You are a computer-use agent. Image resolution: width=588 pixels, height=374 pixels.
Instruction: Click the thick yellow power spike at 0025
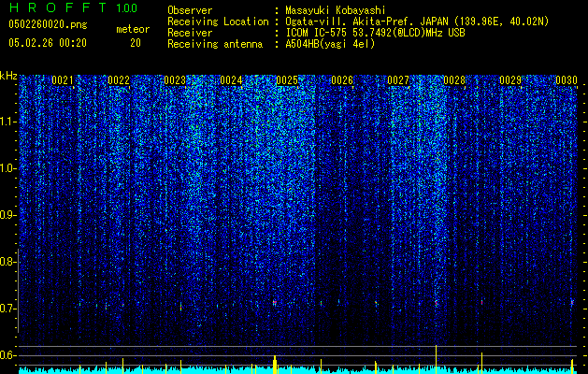[275, 365]
